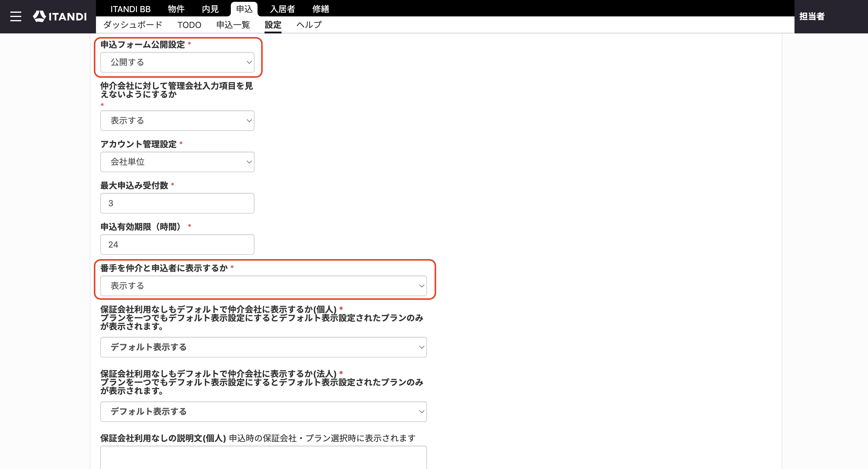This screenshot has width=868, height=469.
Task: Open the 申込一覧 page
Action: coord(233,25)
